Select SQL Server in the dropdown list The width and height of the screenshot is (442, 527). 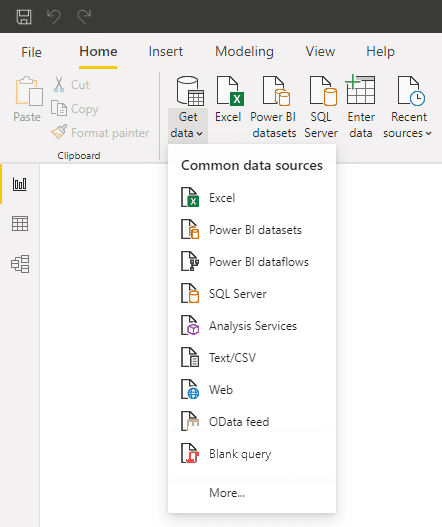[252, 293]
